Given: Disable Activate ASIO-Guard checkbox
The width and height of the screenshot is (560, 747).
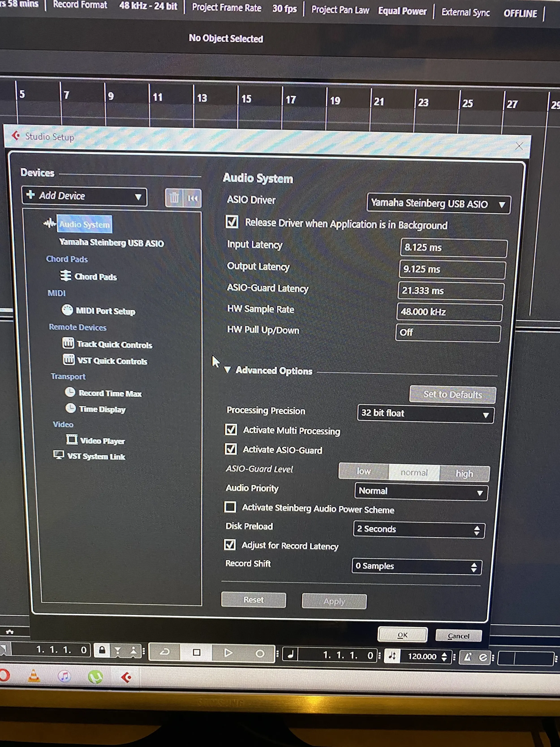Looking at the screenshot, I should (x=231, y=449).
